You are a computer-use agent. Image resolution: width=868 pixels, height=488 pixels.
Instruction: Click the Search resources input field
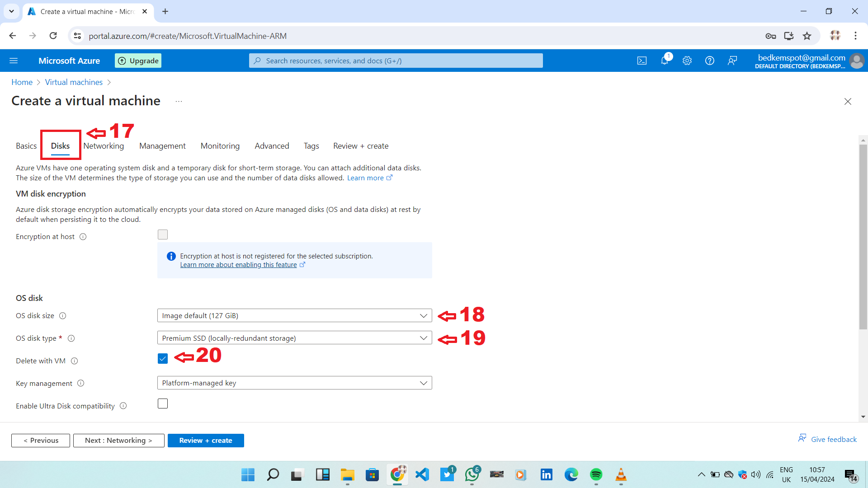396,61
